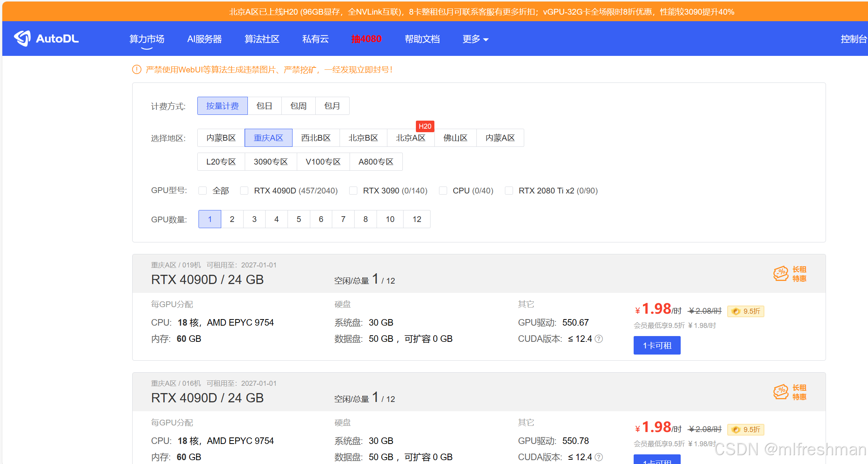This screenshot has height=464, width=868.
Task: Tick the RTX 4090D checkbox
Action: point(244,191)
